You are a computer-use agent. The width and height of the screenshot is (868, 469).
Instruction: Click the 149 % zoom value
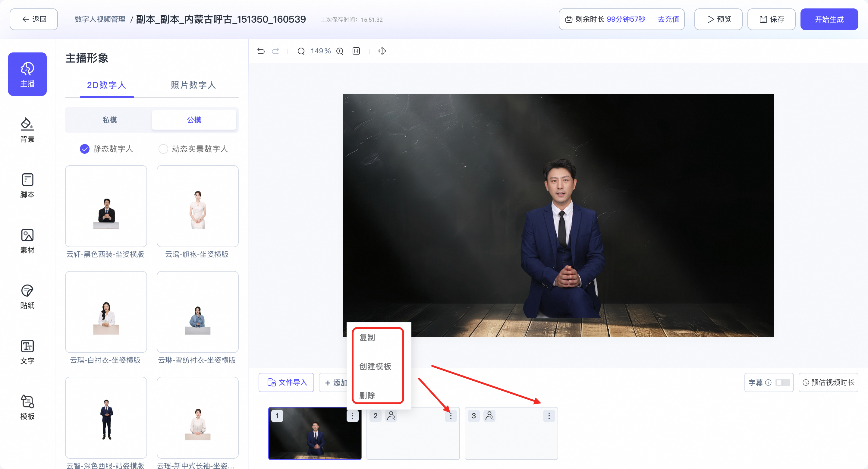[320, 51]
